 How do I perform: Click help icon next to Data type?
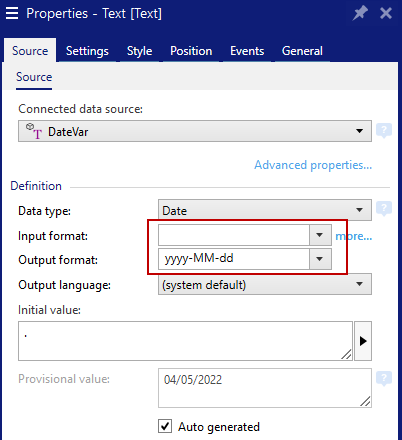click(x=384, y=209)
